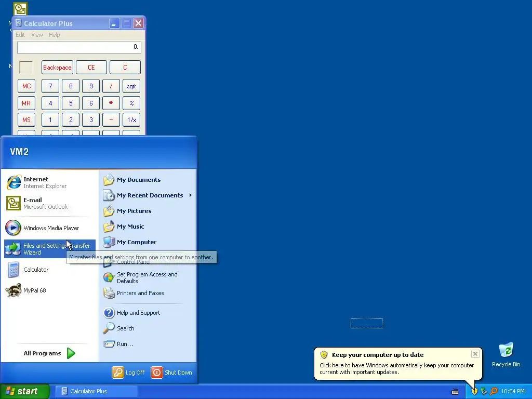The height and width of the screenshot is (399, 532).
Task: Click digit 9 on calculator
Action: pyautogui.click(x=91, y=86)
